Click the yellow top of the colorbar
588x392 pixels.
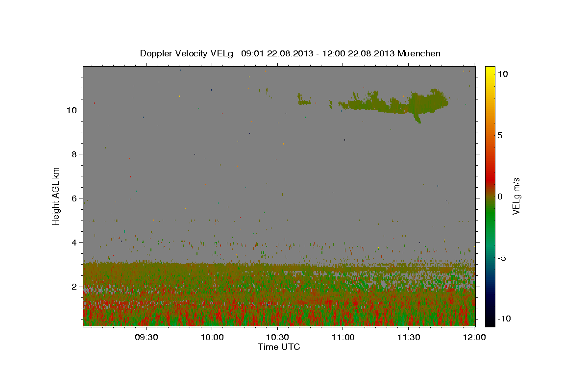tap(490, 71)
